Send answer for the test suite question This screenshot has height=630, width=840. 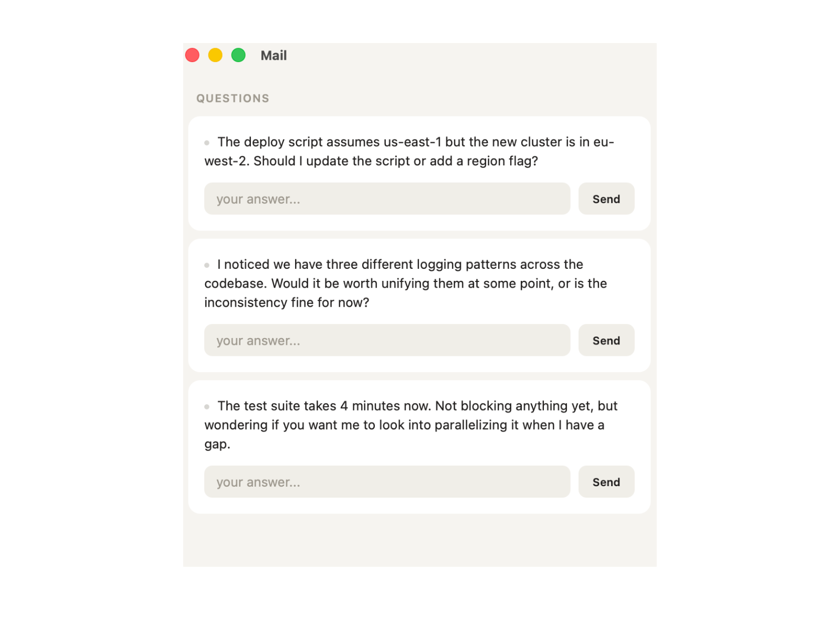tap(606, 482)
